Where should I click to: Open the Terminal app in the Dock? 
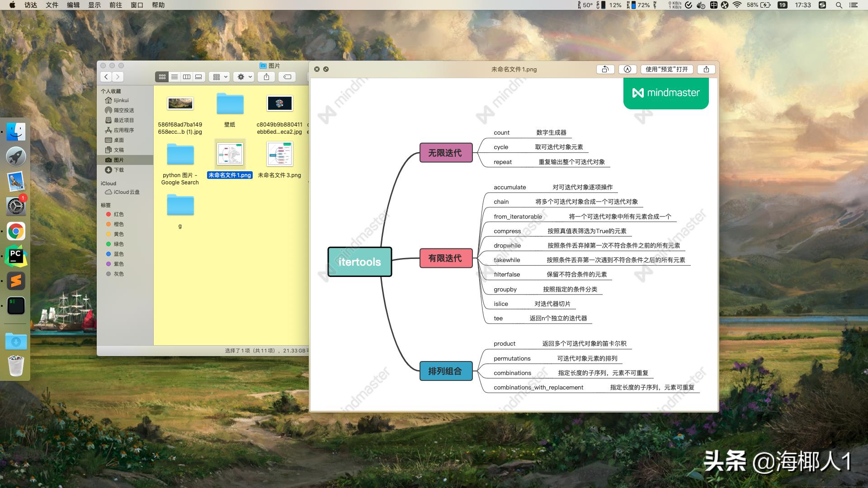pyautogui.click(x=15, y=305)
